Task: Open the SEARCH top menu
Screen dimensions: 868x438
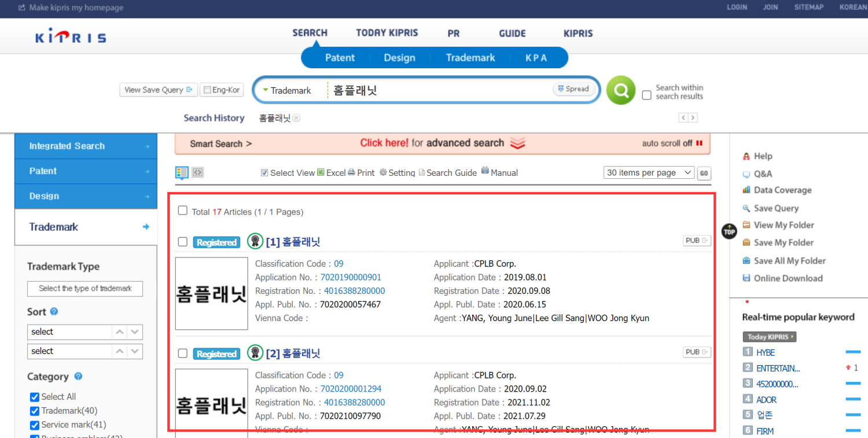Action: point(310,33)
